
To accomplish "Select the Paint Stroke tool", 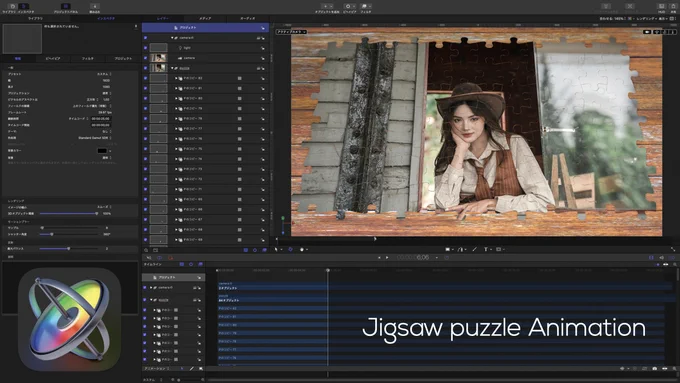I will click(x=474, y=249).
